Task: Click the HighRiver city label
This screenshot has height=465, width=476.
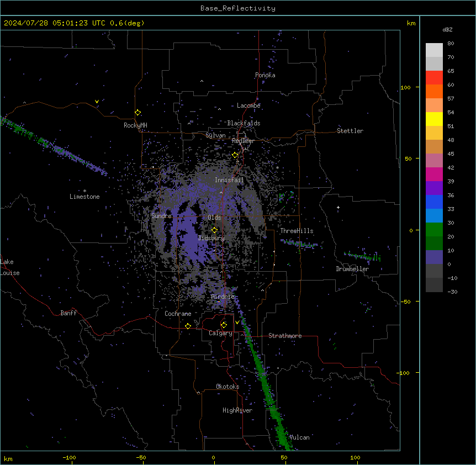Action: (x=237, y=410)
